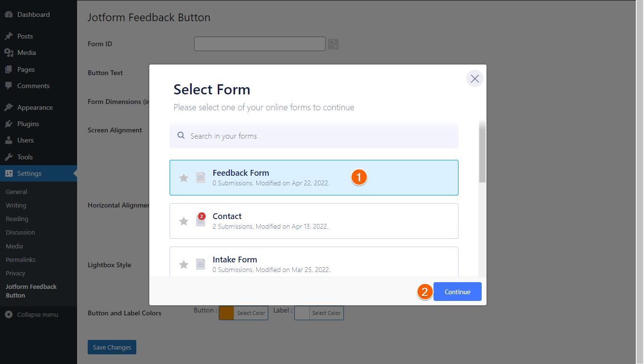Image resolution: width=644 pixels, height=364 pixels.
Task: Go to Jotform Feedback Button settings page
Action: [x=31, y=291]
